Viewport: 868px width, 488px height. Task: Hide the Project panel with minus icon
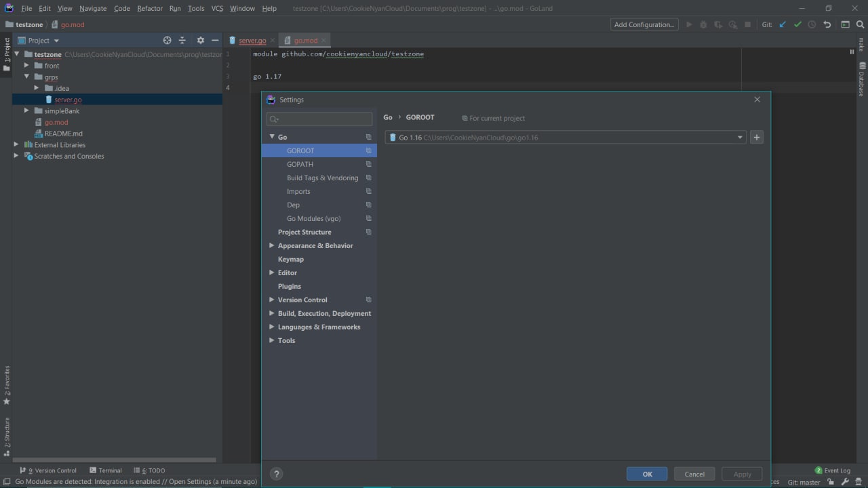coord(215,41)
